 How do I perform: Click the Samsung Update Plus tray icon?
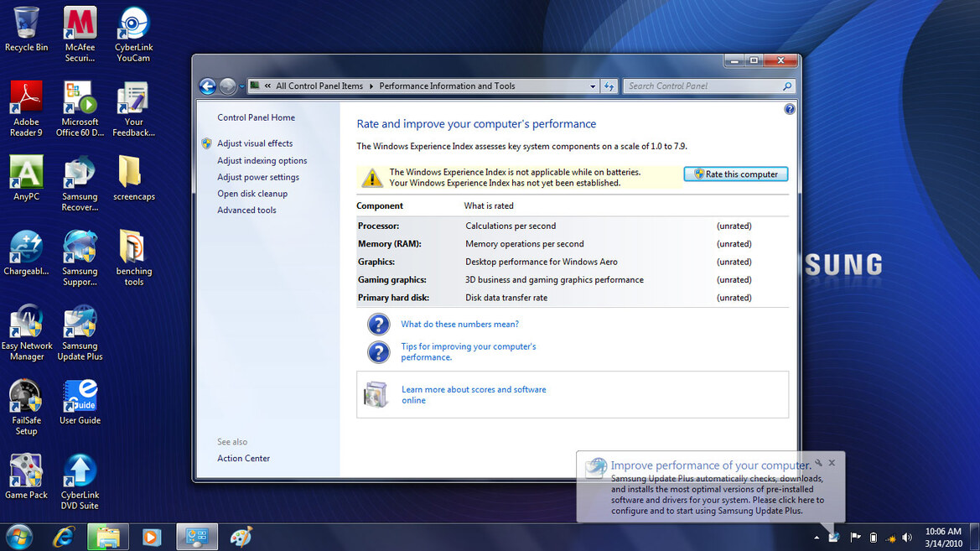pos(834,538)
